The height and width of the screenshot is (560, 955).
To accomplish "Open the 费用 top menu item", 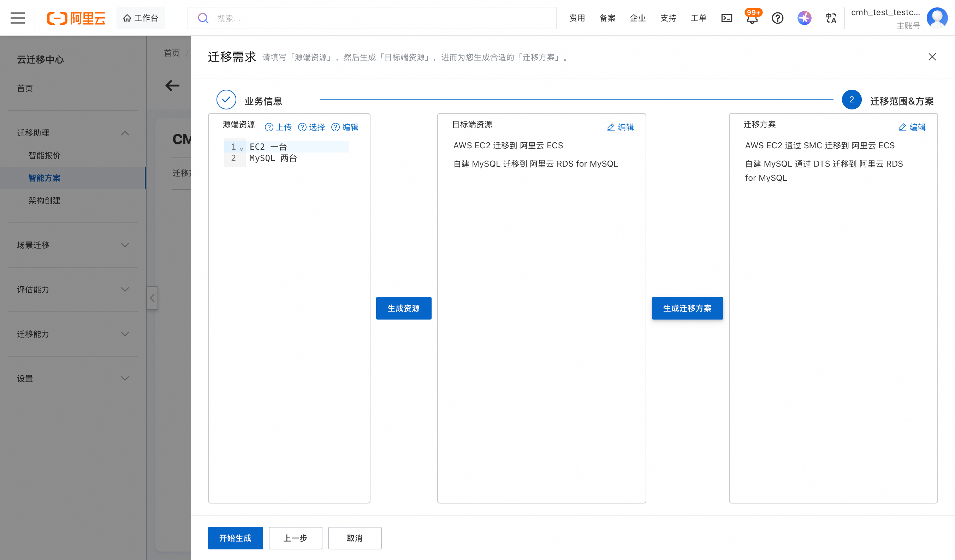I will 577,18.
